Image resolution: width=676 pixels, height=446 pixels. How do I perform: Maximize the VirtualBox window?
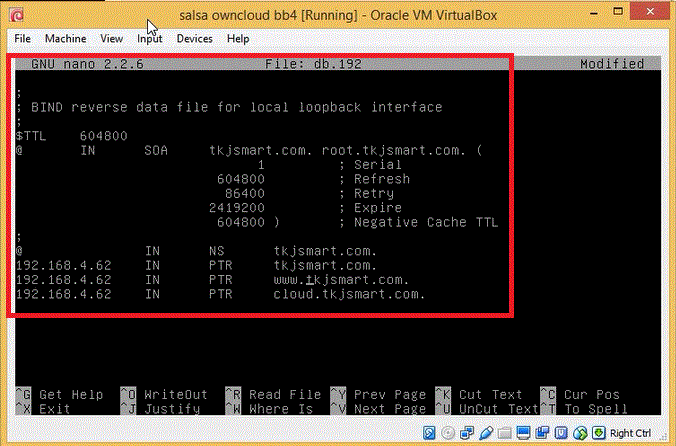[x=618, y=12]
